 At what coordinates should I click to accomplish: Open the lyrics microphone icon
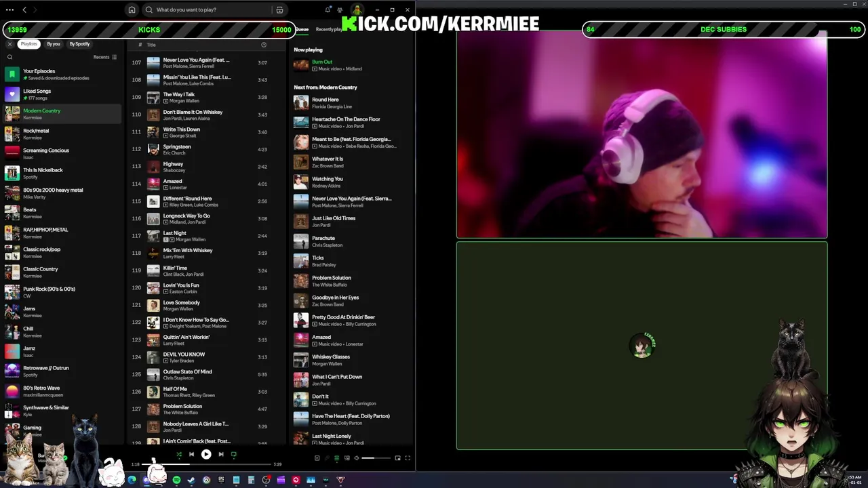tap(327, 458)
